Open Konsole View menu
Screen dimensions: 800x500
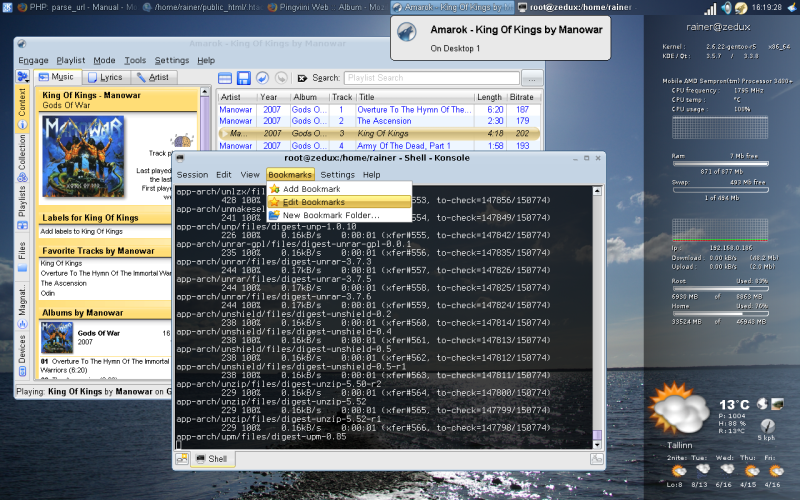[250, 174]
